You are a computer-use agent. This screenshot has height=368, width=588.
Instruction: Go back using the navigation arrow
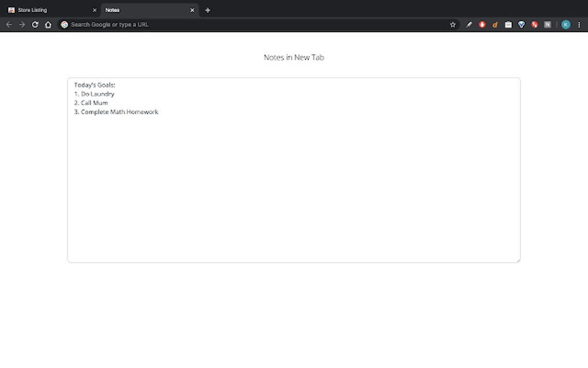click(x=9, y=24)
